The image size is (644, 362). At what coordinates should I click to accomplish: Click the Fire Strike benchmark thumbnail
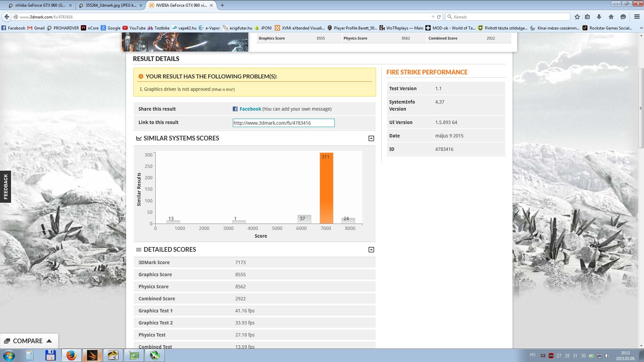185,42
